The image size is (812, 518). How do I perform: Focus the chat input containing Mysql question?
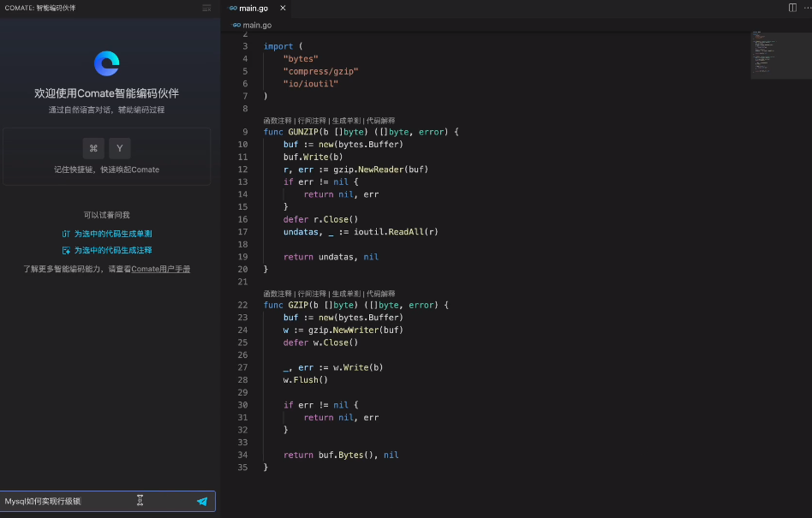69,501
